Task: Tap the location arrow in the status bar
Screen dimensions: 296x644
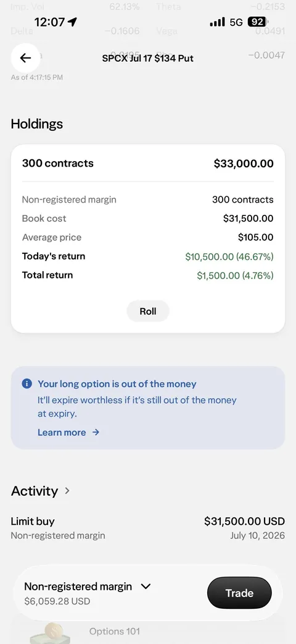Action: coord(72,22)
